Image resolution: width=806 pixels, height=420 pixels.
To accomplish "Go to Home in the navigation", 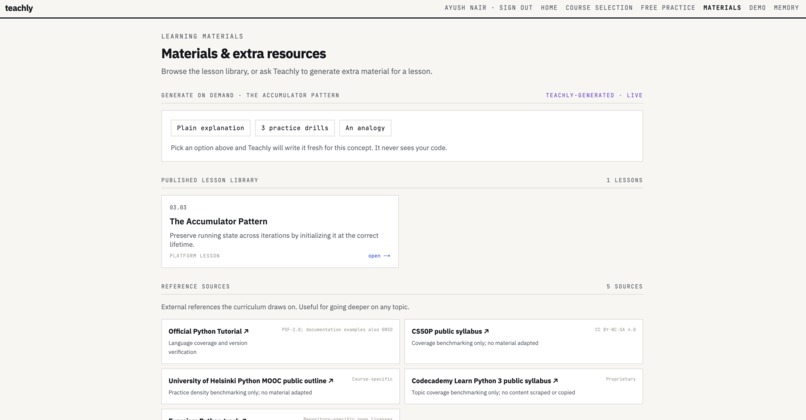I will pyautogui.click(x=549, y=8).
